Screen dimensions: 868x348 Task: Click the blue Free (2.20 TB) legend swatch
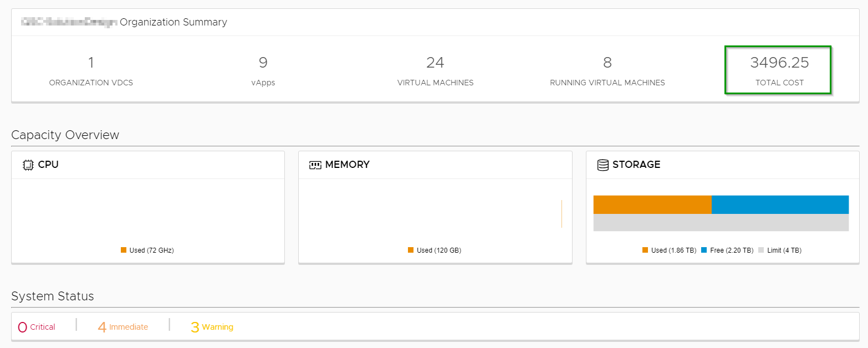[704, 250]
